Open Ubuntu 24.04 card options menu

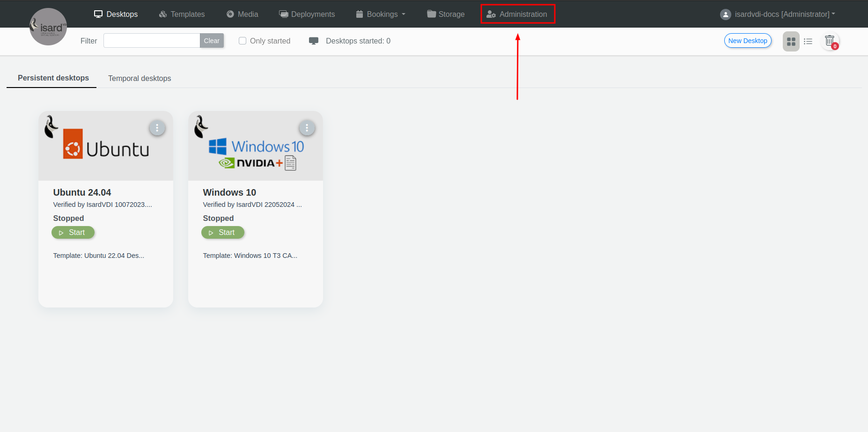tap(157, 128)
